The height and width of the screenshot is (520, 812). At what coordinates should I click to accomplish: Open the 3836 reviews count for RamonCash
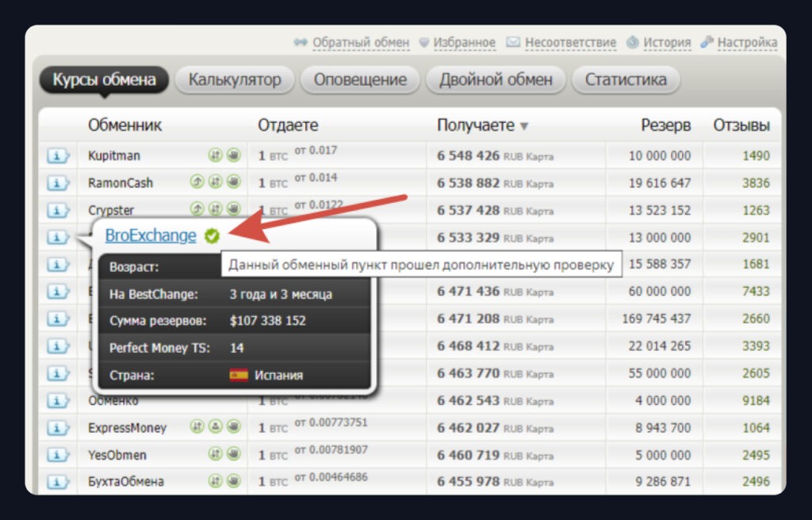[756, 183]
